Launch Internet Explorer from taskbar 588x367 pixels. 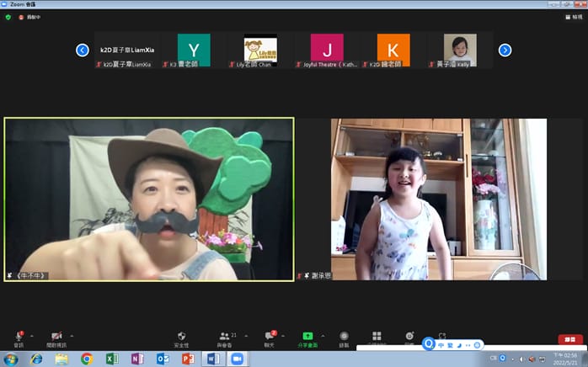tap(36, 359)
